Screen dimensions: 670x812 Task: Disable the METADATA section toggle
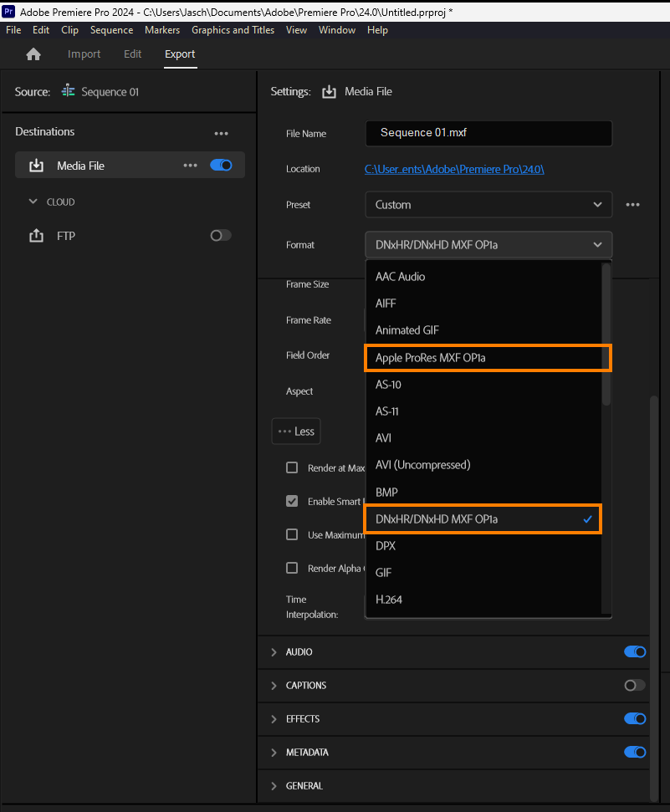click(635, 752)
